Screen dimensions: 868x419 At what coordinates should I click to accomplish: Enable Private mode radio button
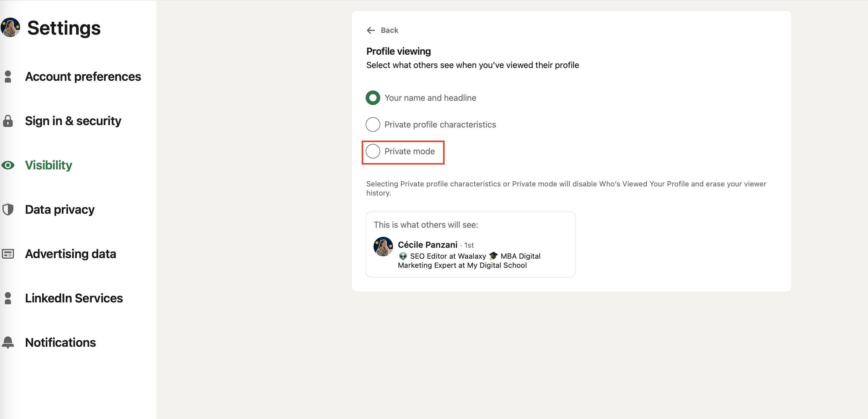(373, 151)
